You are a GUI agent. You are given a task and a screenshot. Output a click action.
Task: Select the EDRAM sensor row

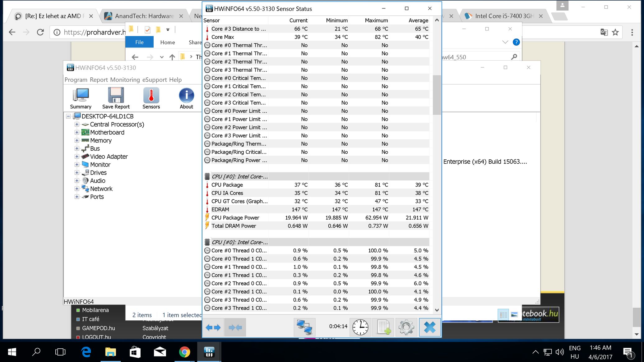pos(316,209)
